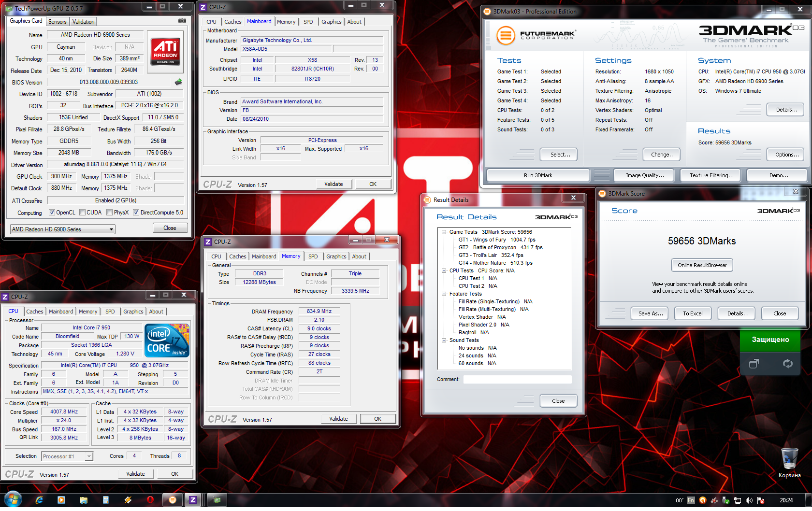Select GT1 - Wings of Fury result row
Screen dimensions: 812x511
point(496,240)
